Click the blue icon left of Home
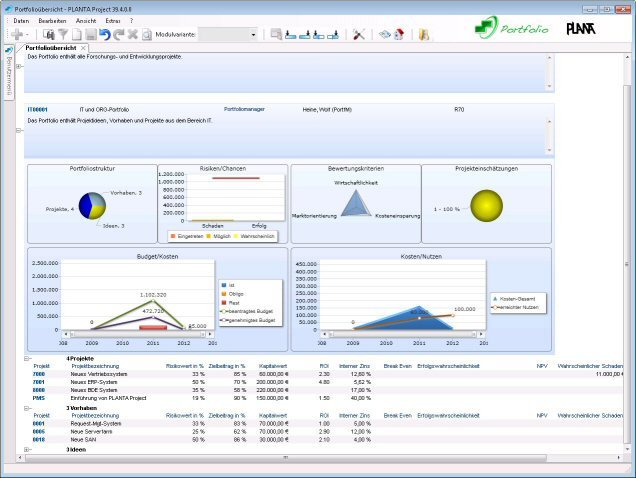This screenshot has width=636, height=478. coord(385,34)
